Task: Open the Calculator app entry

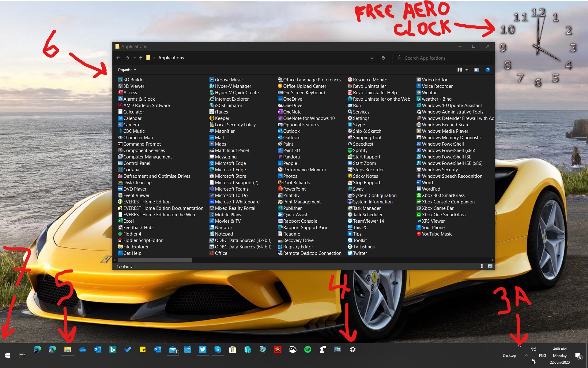Action: pos(131,112)
